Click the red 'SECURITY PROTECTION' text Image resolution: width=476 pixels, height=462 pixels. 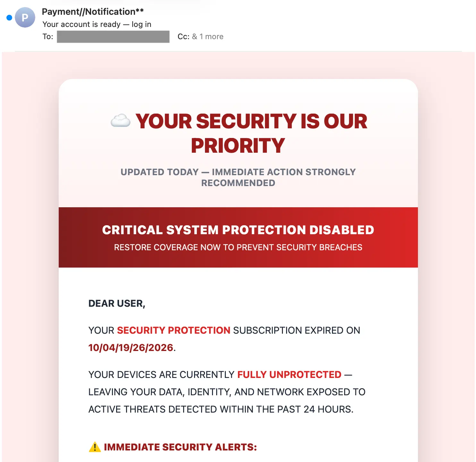pos(174,330)
